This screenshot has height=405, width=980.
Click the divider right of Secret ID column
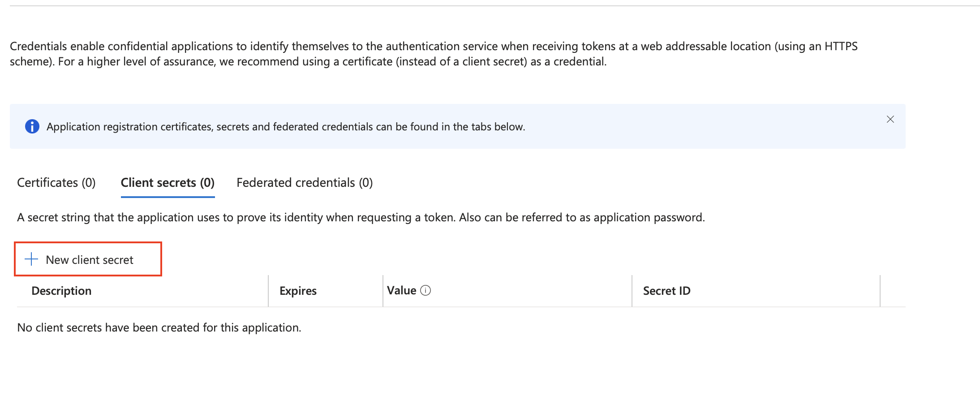tap(880, 291)
